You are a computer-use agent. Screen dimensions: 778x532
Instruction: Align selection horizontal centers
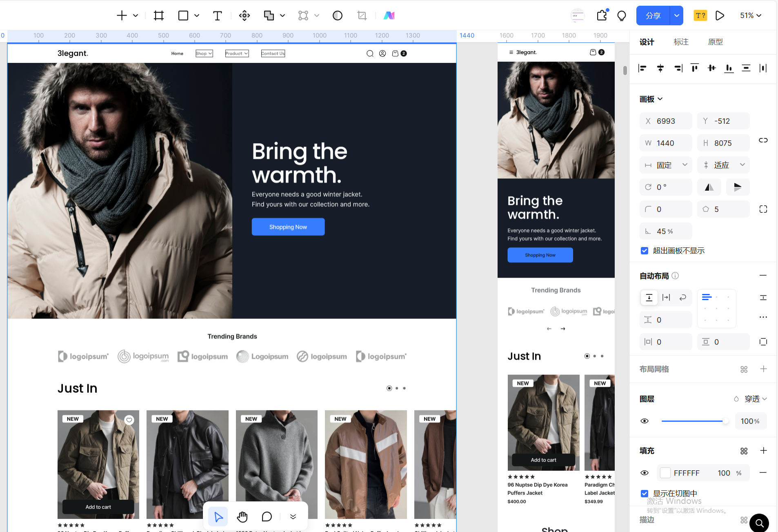click(660, 68)
